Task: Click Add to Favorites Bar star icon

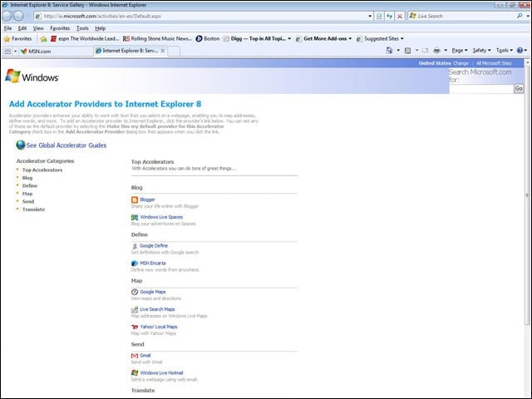Action: (x=43, y=39)
